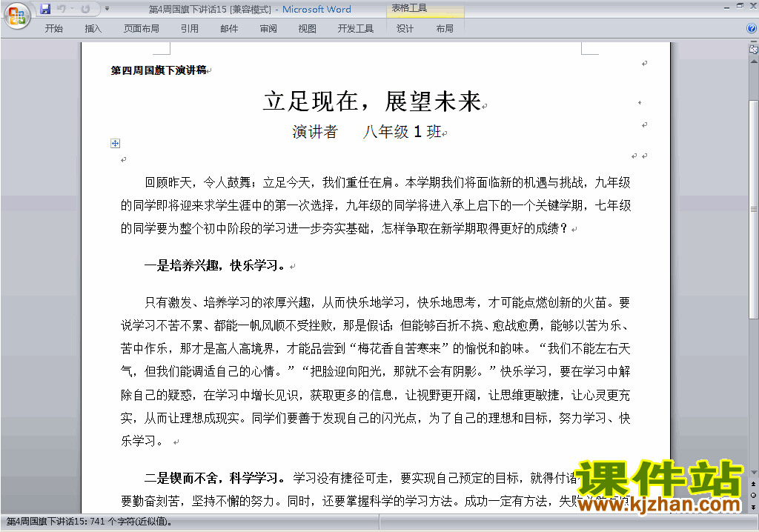Select the 开发工具 tab

point(356,29)
